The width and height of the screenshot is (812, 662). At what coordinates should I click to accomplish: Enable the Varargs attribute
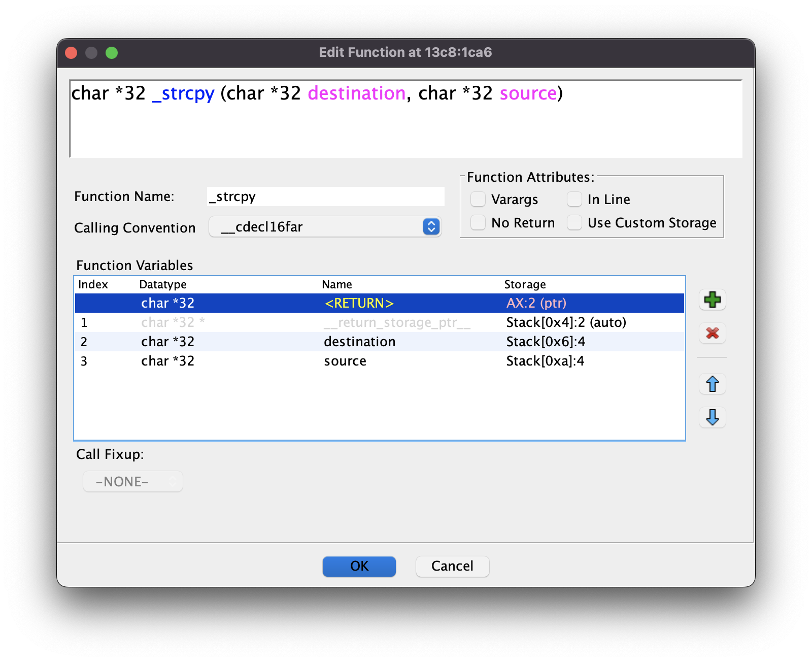pos(478,200)
